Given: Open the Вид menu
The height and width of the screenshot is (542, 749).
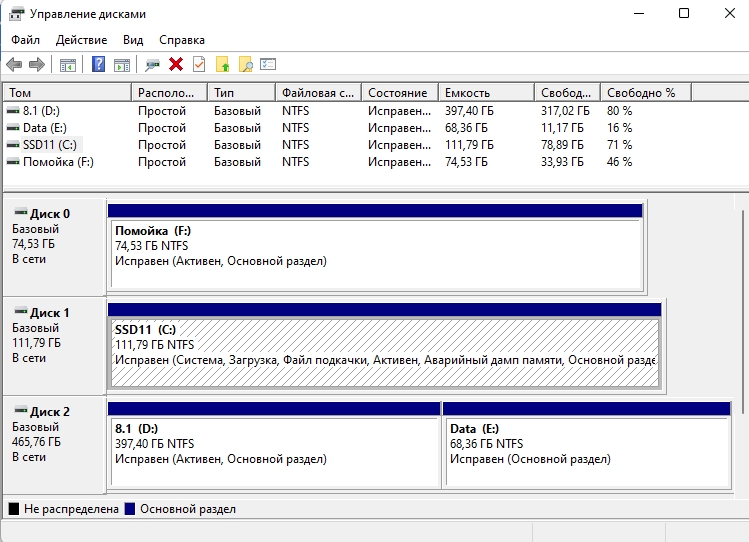Looking at the screenshot, I should coord(133,40).
